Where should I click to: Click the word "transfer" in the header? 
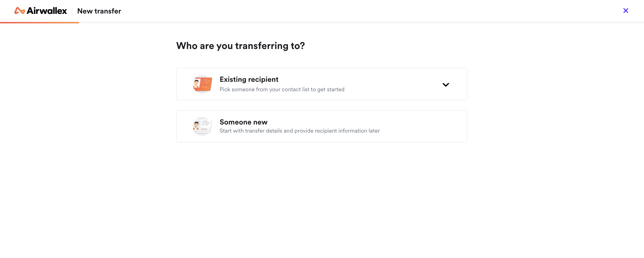[108, 11]
